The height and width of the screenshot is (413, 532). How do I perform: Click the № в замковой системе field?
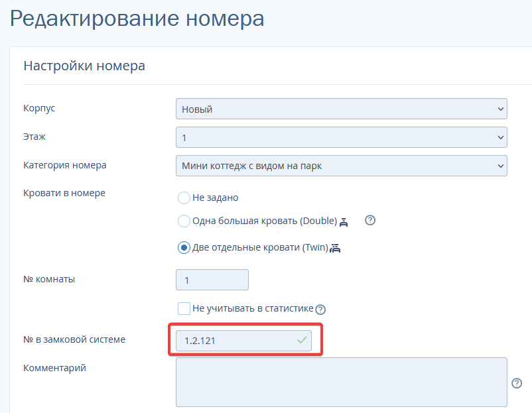coord(243,341)
